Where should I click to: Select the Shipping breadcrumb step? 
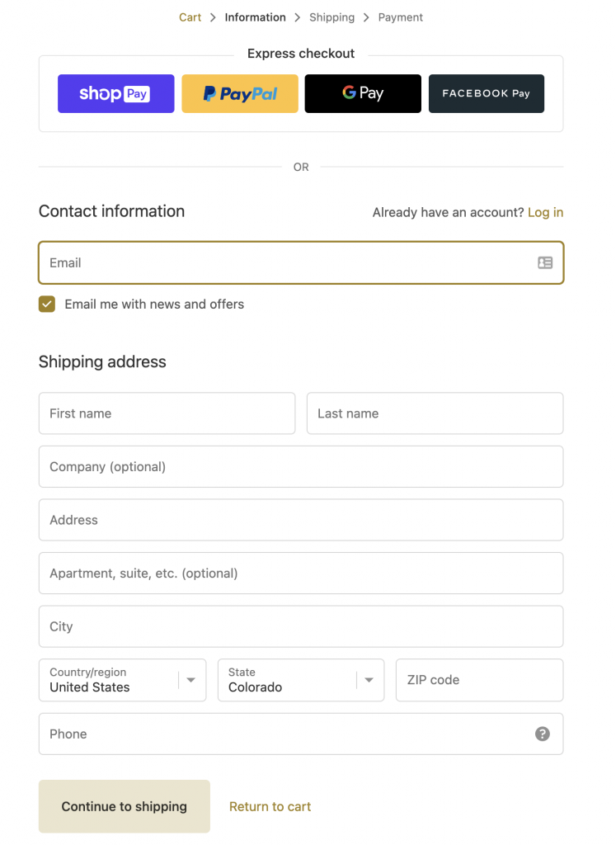[332, 17]
